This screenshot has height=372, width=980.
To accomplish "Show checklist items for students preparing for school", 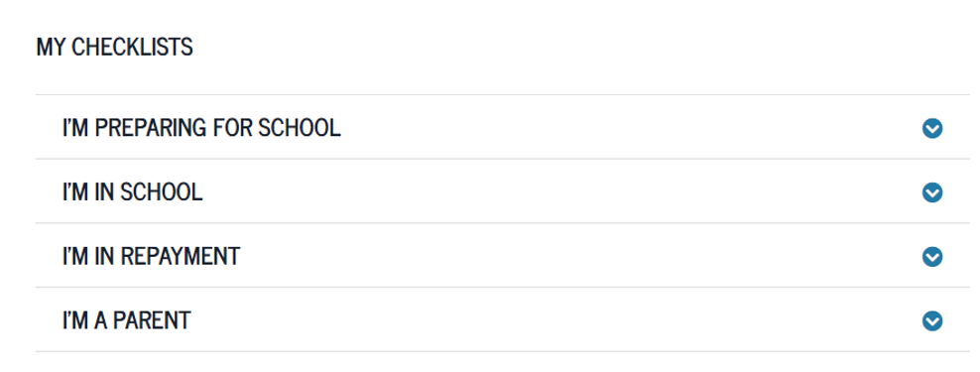I will tap(931, 128).
